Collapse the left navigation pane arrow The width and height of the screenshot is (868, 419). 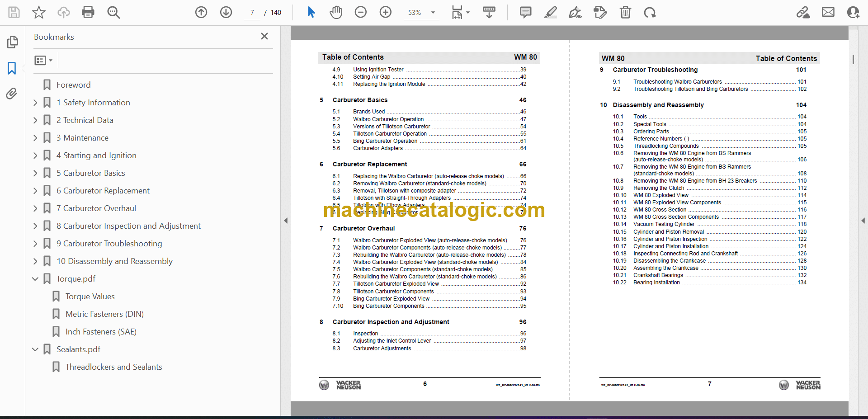[x=286, y=221]
